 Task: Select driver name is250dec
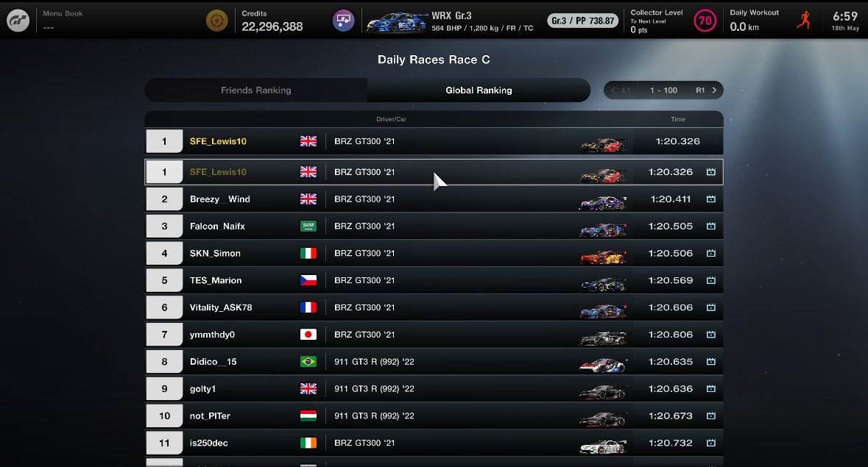(x=208, y=443)
